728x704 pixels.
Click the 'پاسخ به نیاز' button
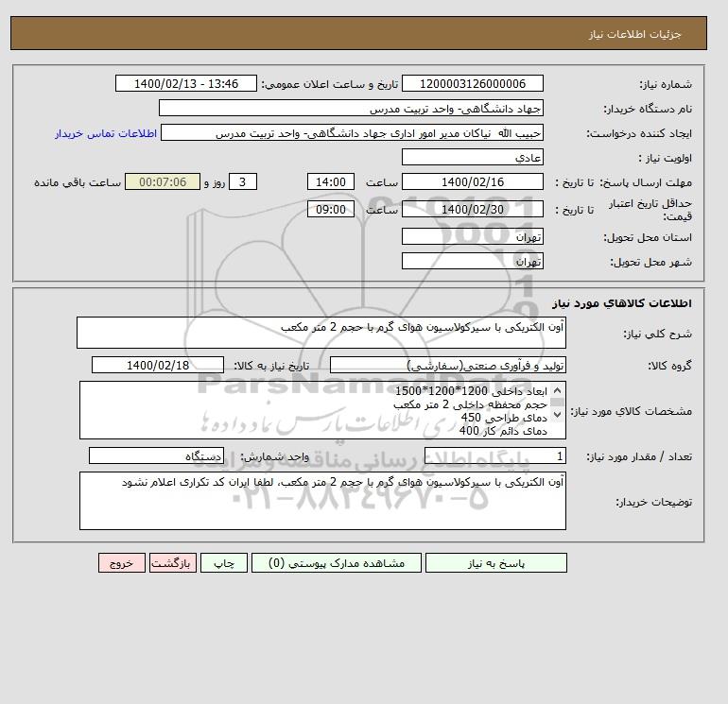495,563
